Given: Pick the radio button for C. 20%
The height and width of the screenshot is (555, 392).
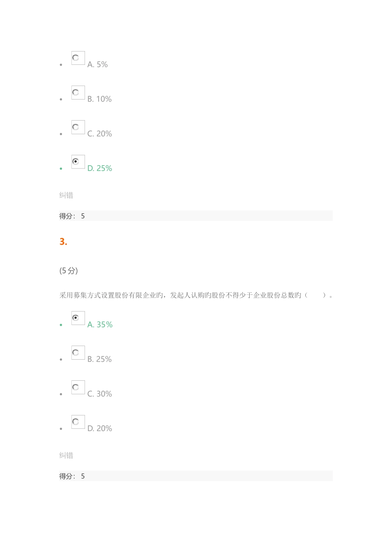Looking at the screenshot, I should [x=76, y=127].
